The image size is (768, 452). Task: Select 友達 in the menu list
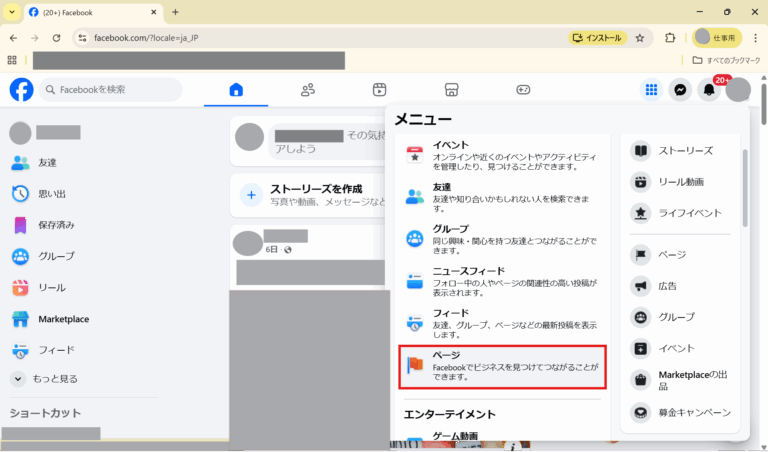(x=503, y=197)
